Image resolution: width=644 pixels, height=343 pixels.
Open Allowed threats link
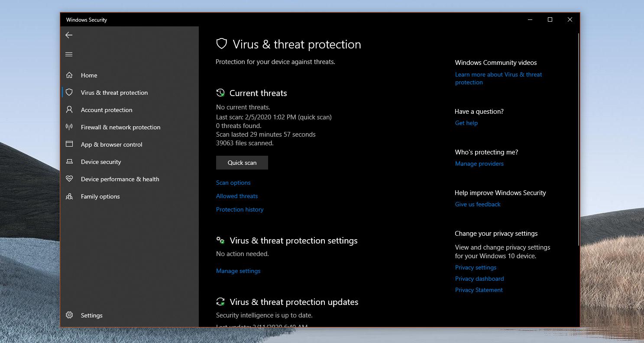click(x=237, y=196)
